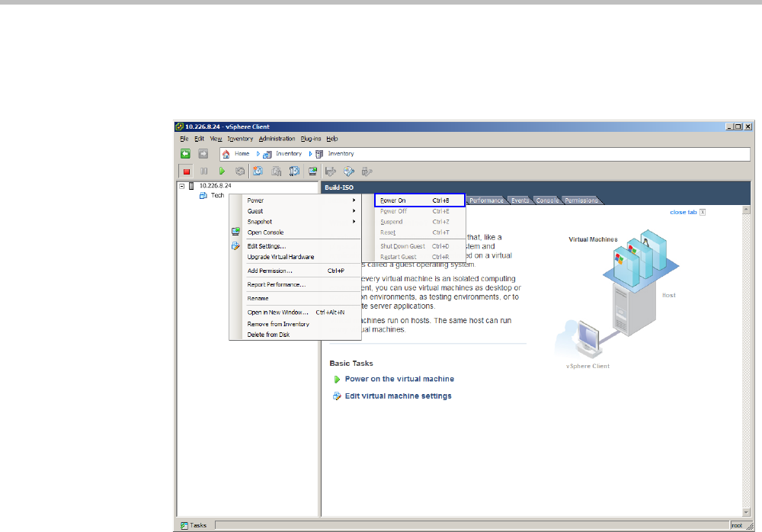Click the 'close tab' link
Screen dimensions: 762x532
(683, 212)
